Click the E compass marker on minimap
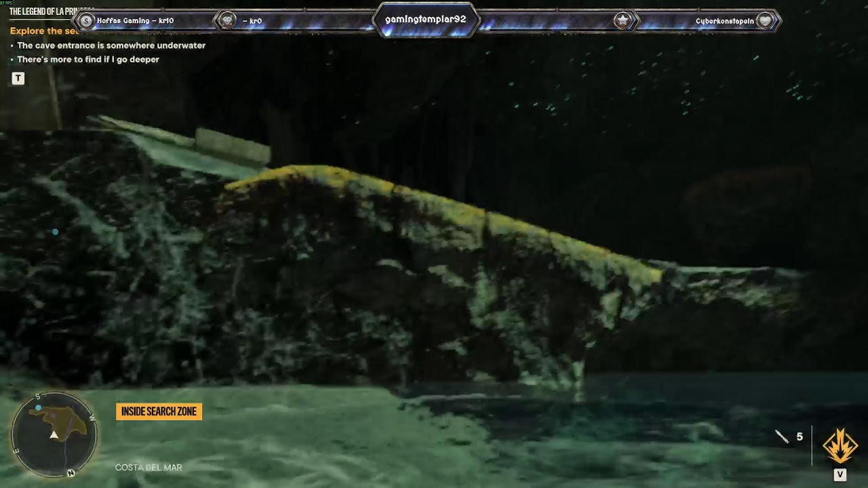 16,451
